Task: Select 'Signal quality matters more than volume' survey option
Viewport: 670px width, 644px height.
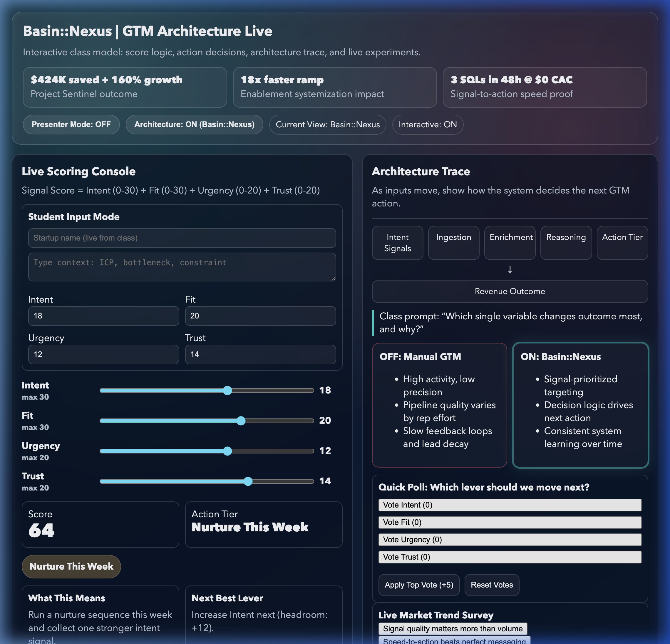Action: point(453,629)
